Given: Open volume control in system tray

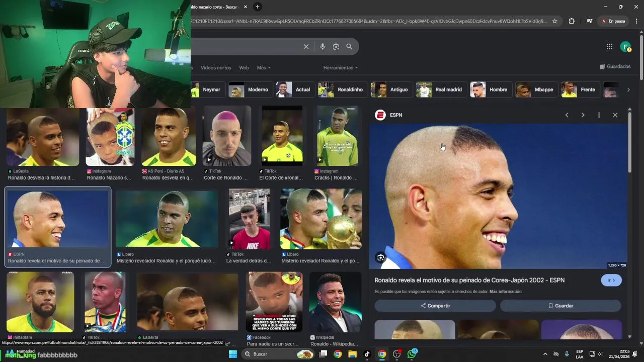Looking at the screenshot, I should [601, 354].
